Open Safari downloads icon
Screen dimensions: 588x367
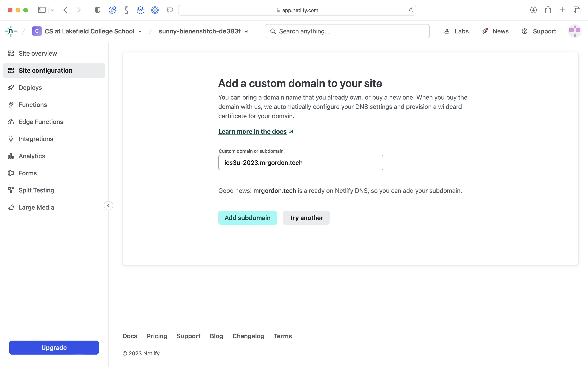pyautogui.click(x=533, y=10)
